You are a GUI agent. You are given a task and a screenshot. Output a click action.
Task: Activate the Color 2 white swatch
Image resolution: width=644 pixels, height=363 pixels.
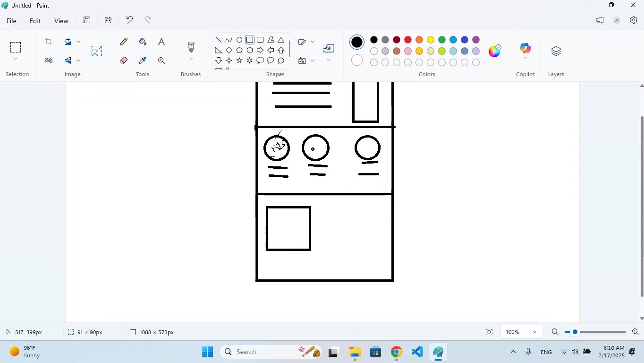pyautogui.click(x=357, y=60)
